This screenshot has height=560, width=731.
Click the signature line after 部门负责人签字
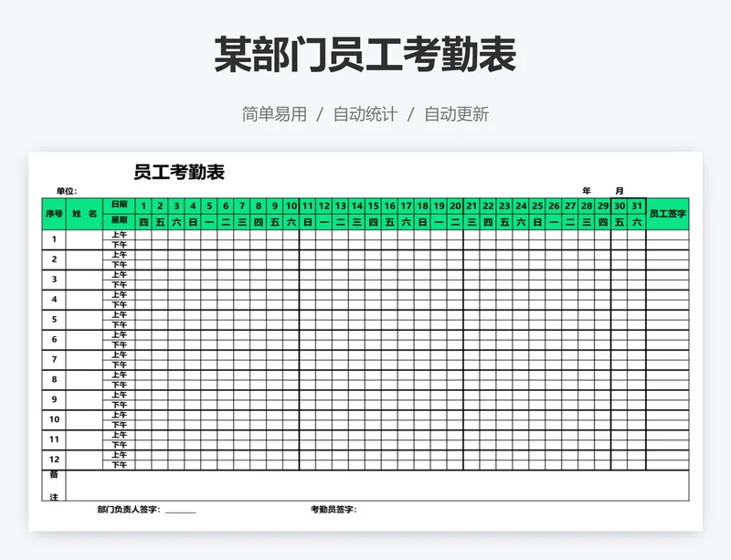pyautogui.click(x=180, y=511)
